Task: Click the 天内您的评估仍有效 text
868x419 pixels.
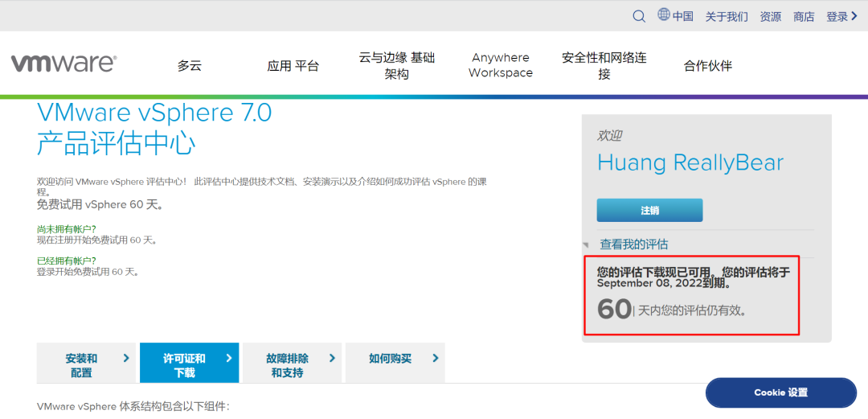Action: [692, 310]
